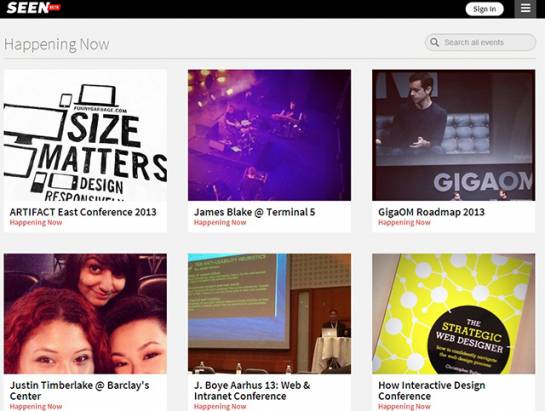Open J. Boye Aarhus 13 conference title
Image resolution: width=545 pixels, height=411 pixels.
point(252,390)
